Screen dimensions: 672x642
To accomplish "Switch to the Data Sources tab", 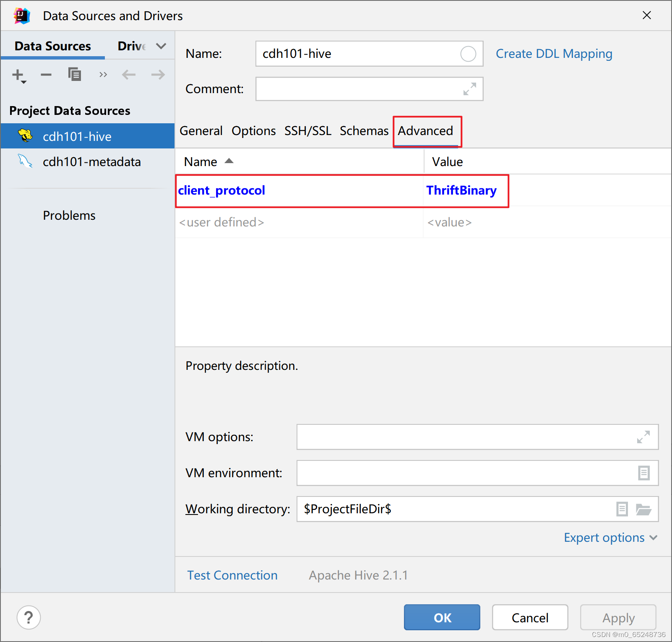I will click(x=53, y=46).
